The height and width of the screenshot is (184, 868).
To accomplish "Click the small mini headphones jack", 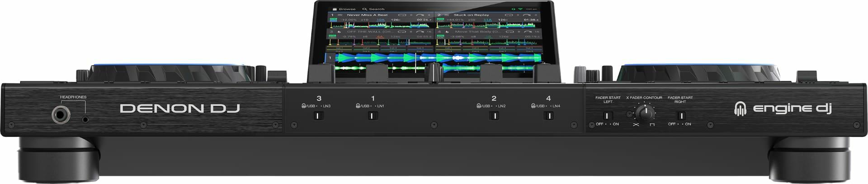I will click(x=85, y=119).
